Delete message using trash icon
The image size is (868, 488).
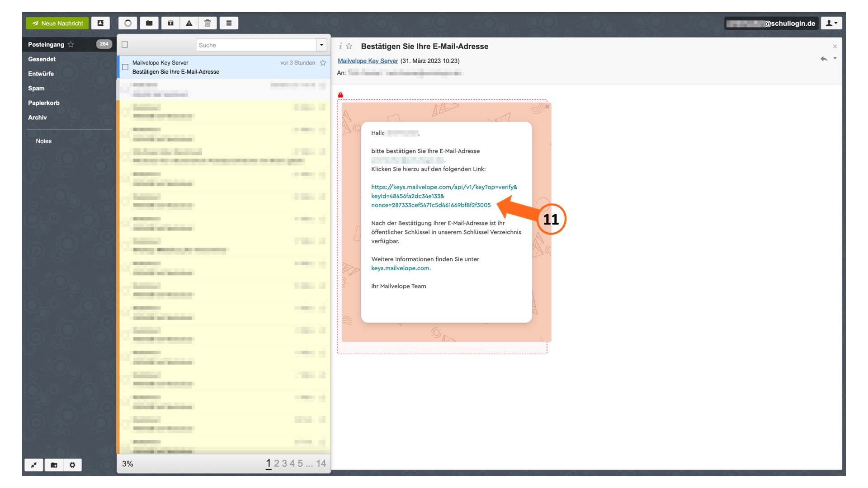point(208,23)
